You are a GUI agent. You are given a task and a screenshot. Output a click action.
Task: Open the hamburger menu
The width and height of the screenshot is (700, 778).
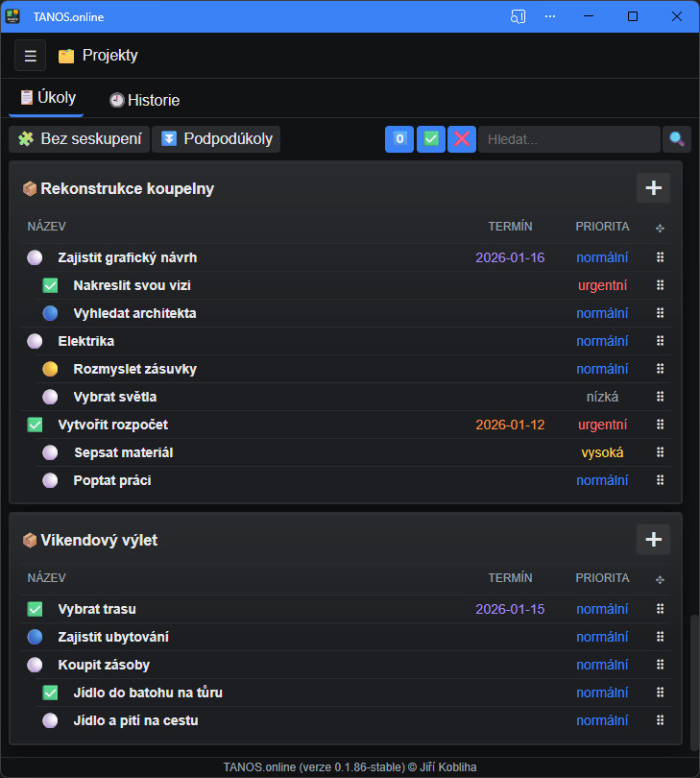[x=30, y=56]
